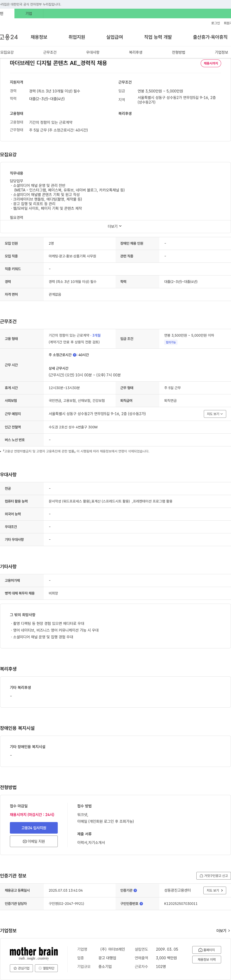Click company name (주) 마더브레인
The width and height of the screenshot is (231, 980).
click(112, 949)
